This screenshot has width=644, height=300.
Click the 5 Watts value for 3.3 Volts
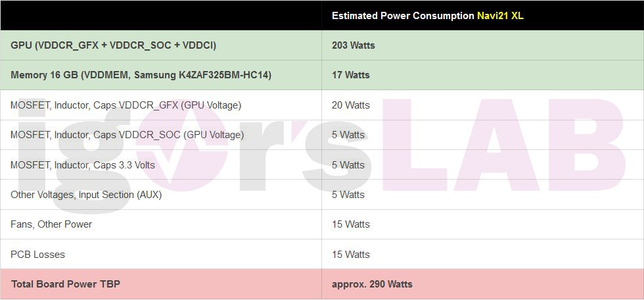[x=348, y=165]
